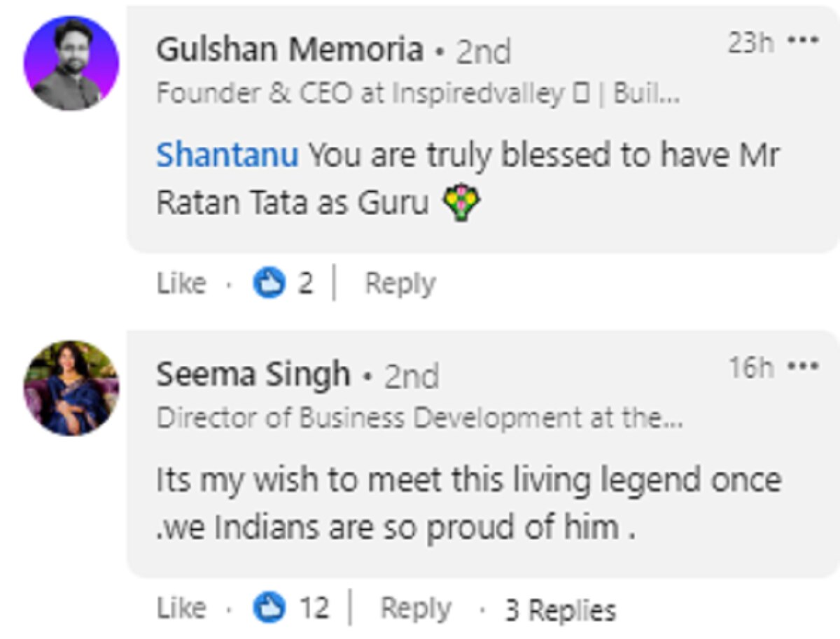Viewport: 840px width, 639px height.
Task: Open Seema Singh's profile via name
Action: tap(253, 375)
